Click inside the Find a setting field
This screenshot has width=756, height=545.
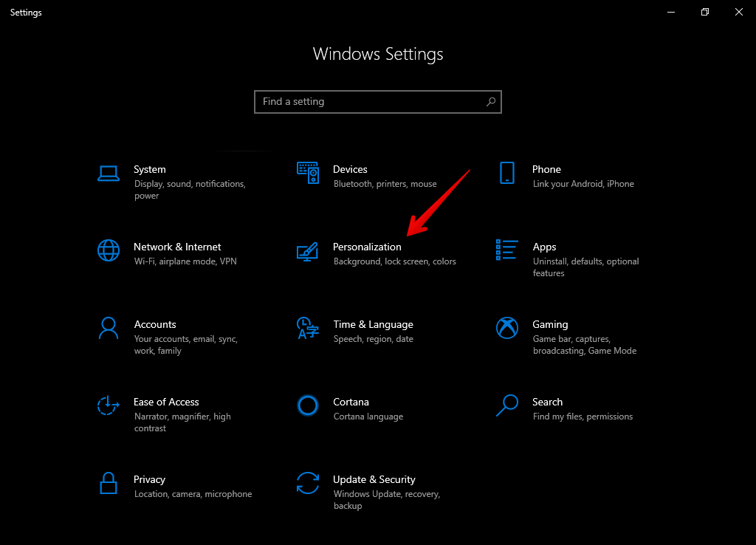[378, 102]
